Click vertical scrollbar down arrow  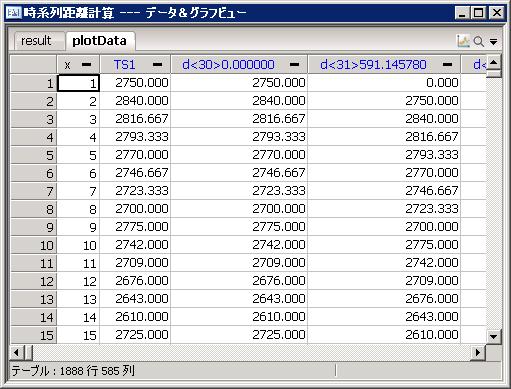(494, 336)
